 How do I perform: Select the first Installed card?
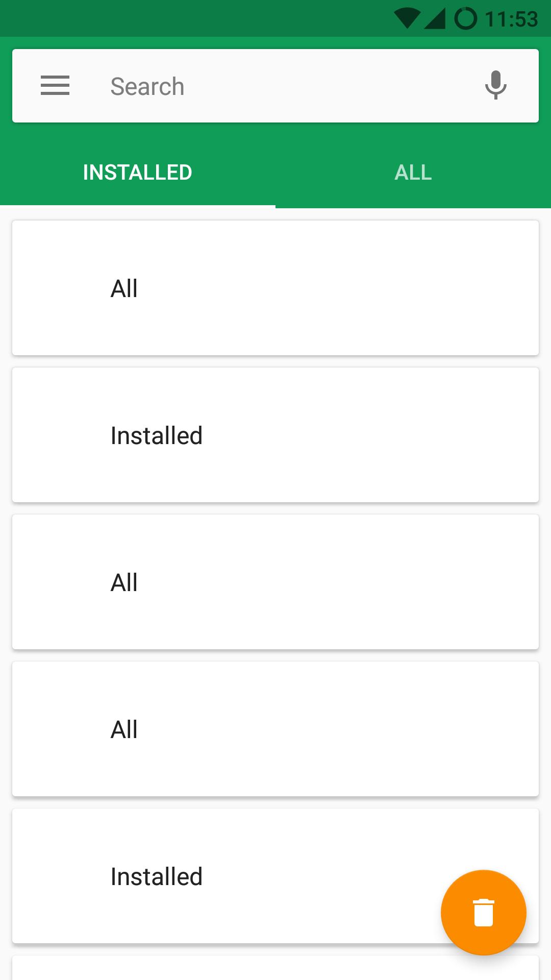point(275,434)
